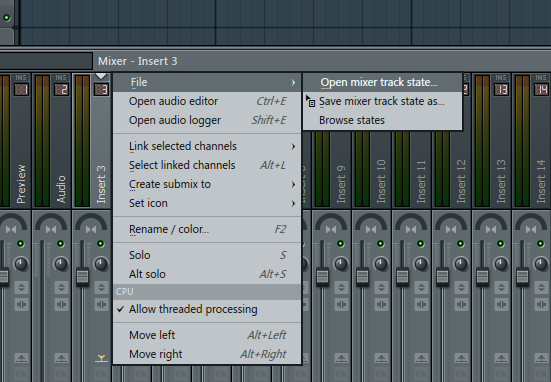Swap left/right channels on Insert 11
551x382 pixels.
[x=421, y=304]
